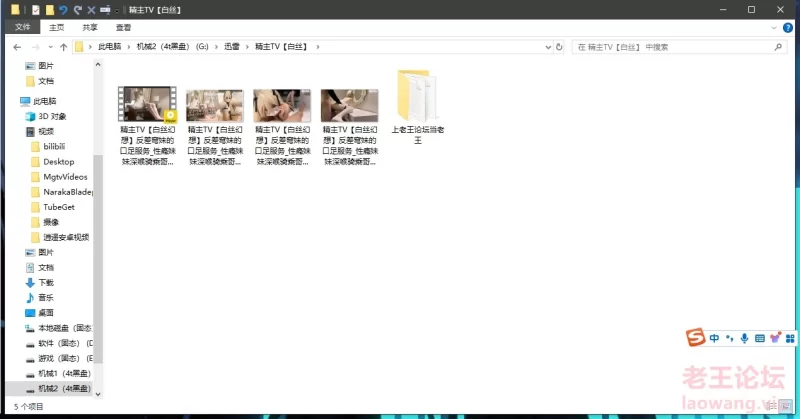
Task: Click the sidebar scrollbar up arrow
Action: tap(98, 65)
